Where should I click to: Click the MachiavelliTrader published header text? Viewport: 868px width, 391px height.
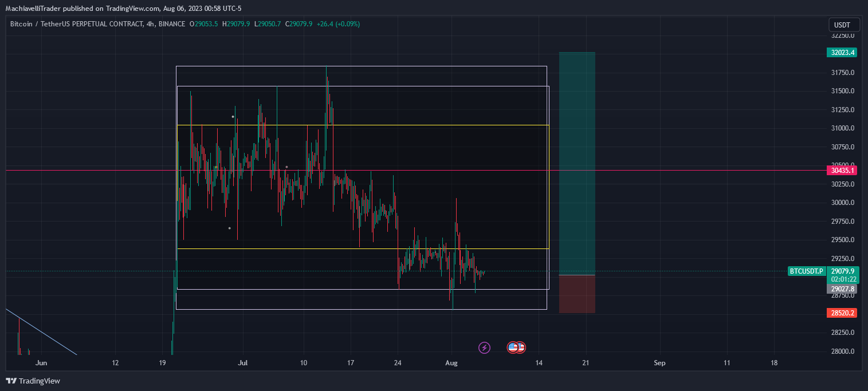coord(124,8)
